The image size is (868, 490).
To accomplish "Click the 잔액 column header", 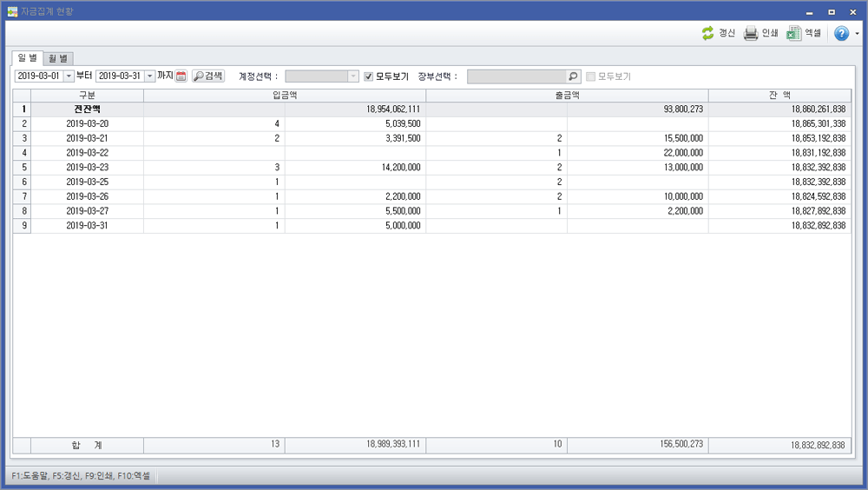I will tap(779, 95).
